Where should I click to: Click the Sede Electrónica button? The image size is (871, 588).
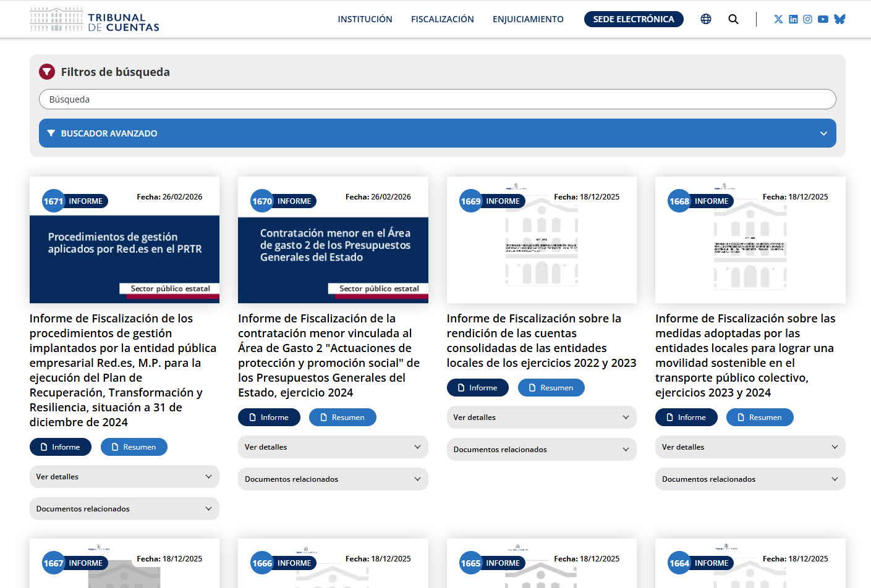click(x=633, y=19)
